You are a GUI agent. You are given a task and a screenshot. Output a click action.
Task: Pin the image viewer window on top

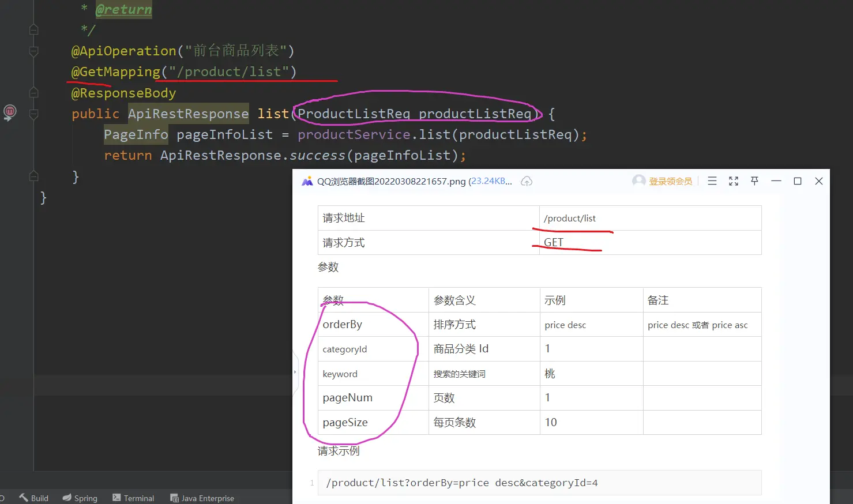(x=754, y=181)
